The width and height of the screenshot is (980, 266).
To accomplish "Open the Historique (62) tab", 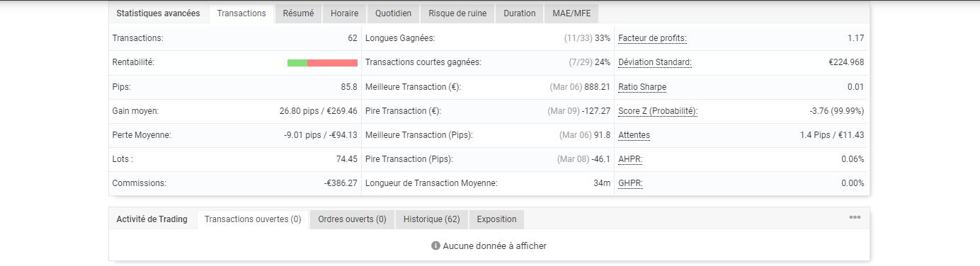I will 431,219.
